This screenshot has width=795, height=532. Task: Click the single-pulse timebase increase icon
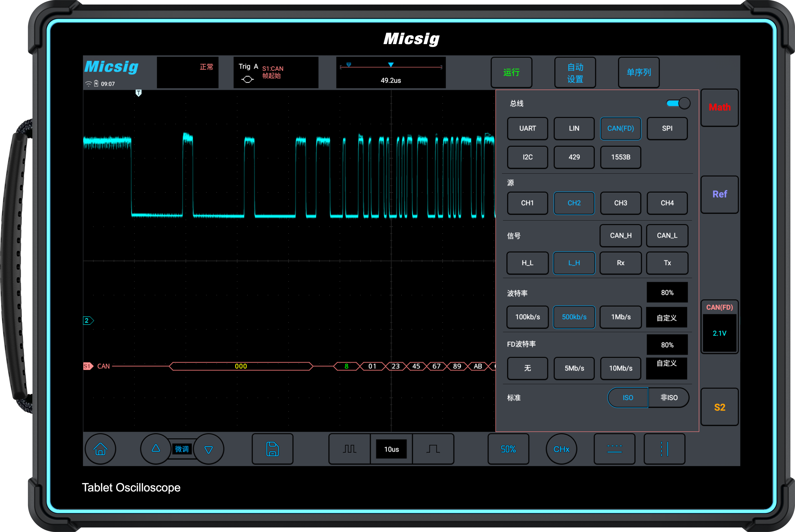point(433,449)
